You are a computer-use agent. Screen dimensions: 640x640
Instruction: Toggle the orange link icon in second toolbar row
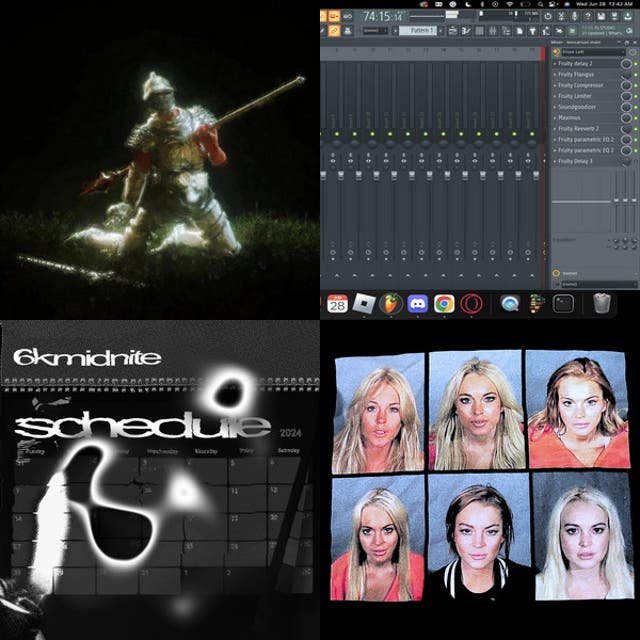click(x=334, y=31)
